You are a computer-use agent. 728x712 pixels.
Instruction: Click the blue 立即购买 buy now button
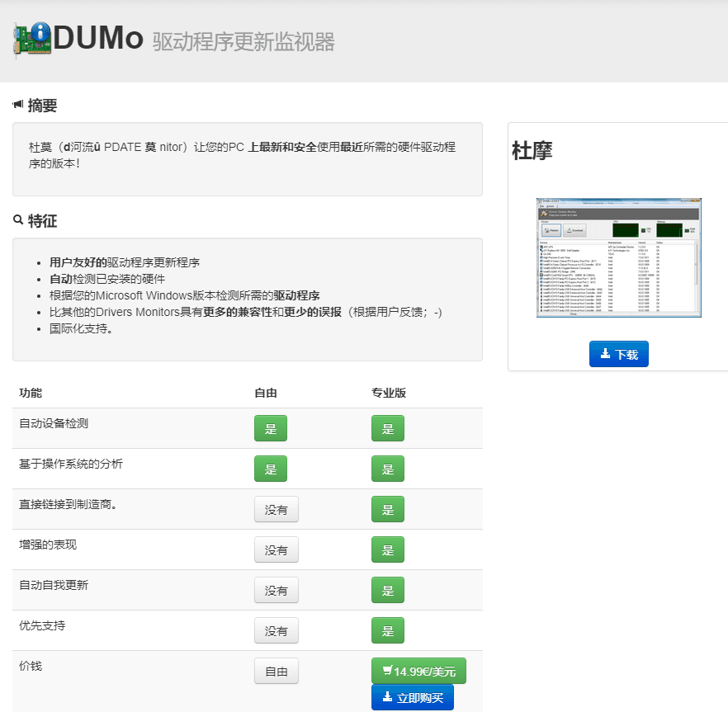click(x=413, y=697)
